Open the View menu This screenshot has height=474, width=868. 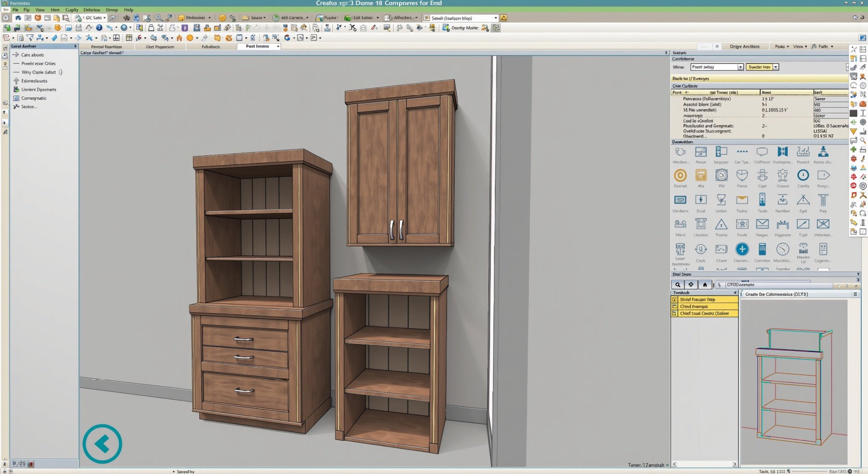coord(40,10)
